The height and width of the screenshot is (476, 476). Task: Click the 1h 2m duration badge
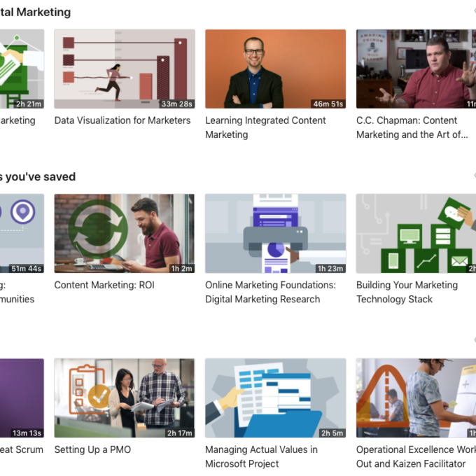pos(181,268)
